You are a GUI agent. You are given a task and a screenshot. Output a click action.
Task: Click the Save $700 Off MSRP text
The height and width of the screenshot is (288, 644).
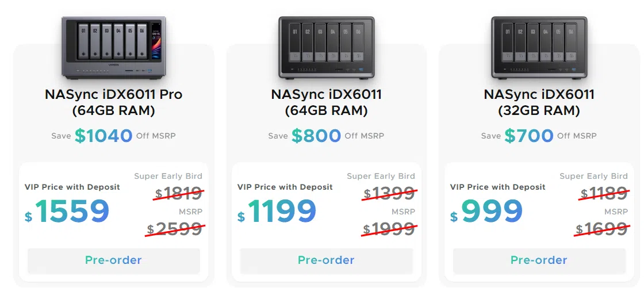(539, 136)
